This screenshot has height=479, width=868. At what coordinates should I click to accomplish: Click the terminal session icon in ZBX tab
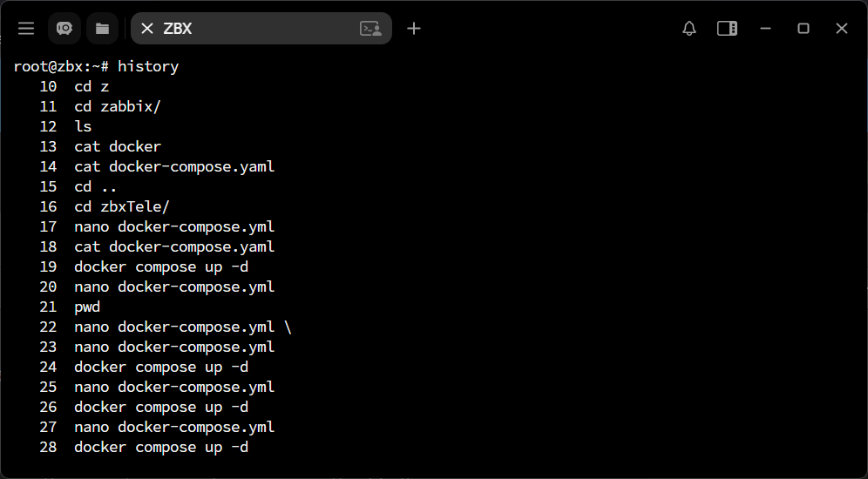pos(370,29)
